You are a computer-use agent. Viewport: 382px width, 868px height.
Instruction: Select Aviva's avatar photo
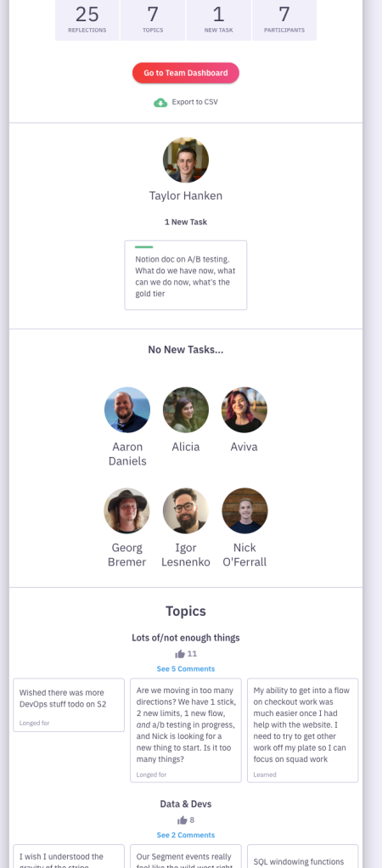(244, 409)
